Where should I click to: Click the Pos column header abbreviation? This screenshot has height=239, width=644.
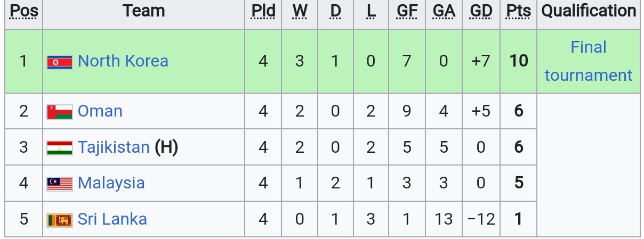tap(24, 11)
